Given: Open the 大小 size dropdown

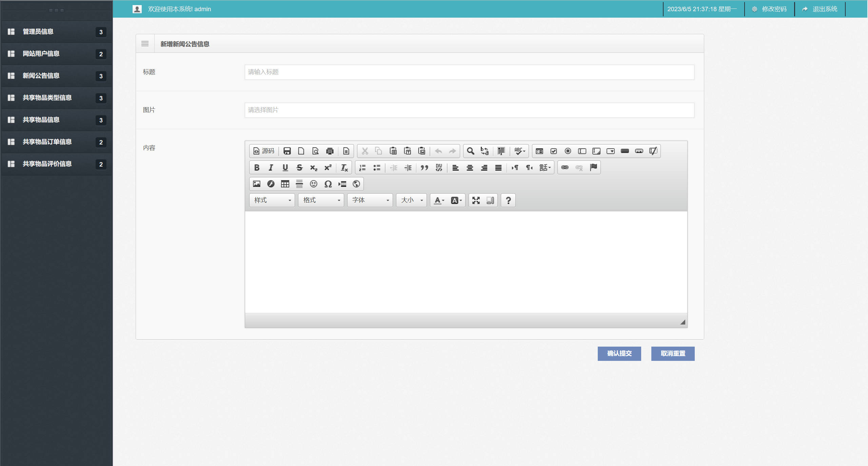Looking at the screenshot, I should [412, 200].
